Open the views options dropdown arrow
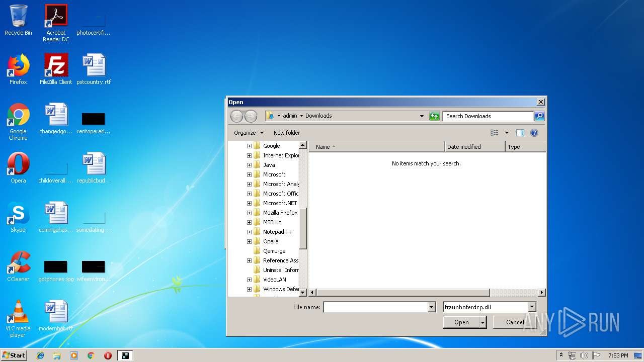The height and width of the screenshot is (362, 644). 507,133
